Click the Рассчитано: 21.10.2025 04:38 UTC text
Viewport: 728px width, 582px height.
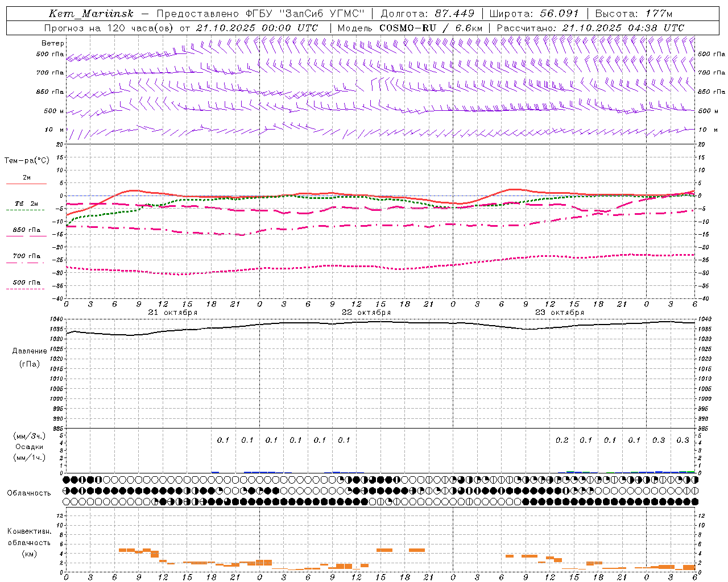tap(590, 28)
